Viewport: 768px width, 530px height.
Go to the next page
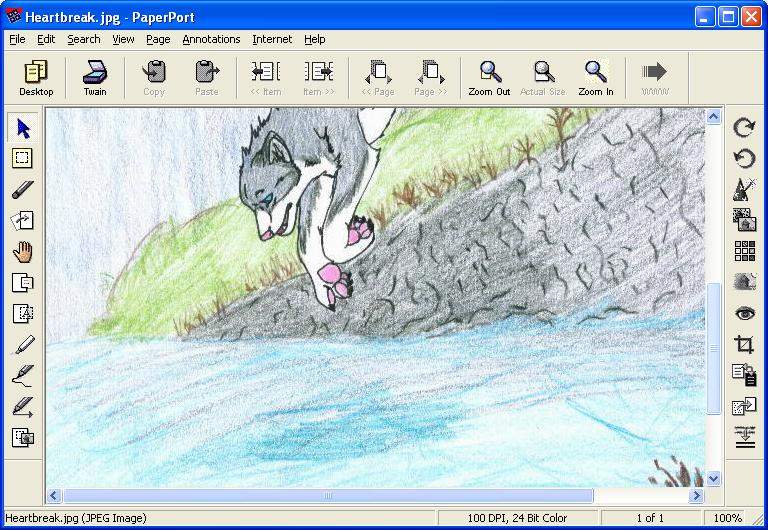click(x=431, y=78)
